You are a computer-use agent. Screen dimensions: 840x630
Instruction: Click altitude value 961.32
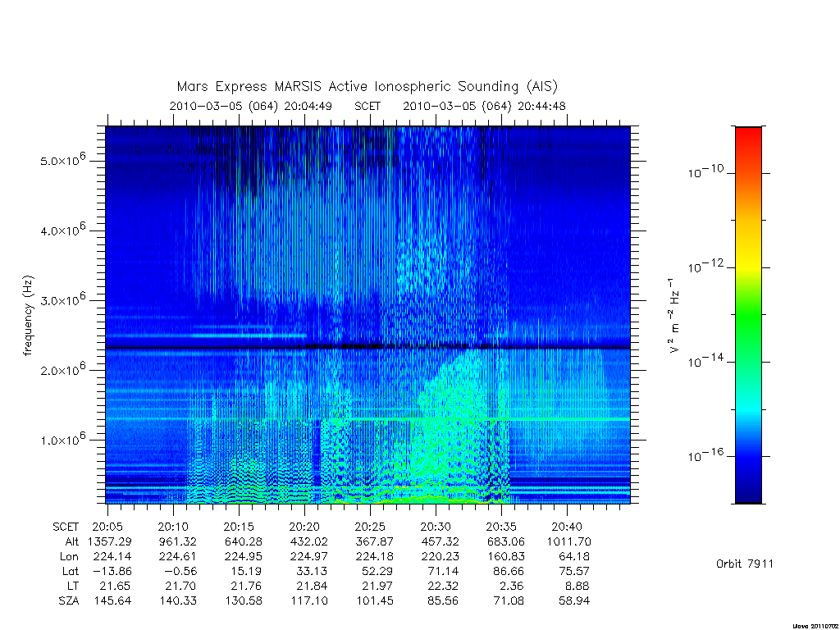pyautogui.click(x=178, y=541)
